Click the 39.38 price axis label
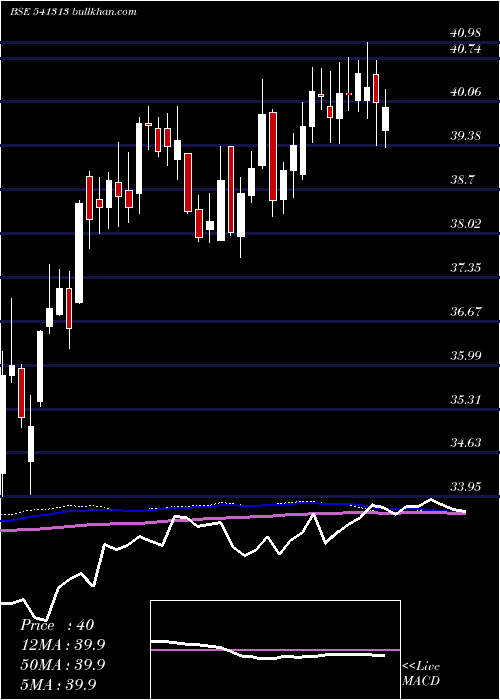Image resolution: width=500 pixels, height=700 pixels. pyautogui.click(x=466, y=136)
